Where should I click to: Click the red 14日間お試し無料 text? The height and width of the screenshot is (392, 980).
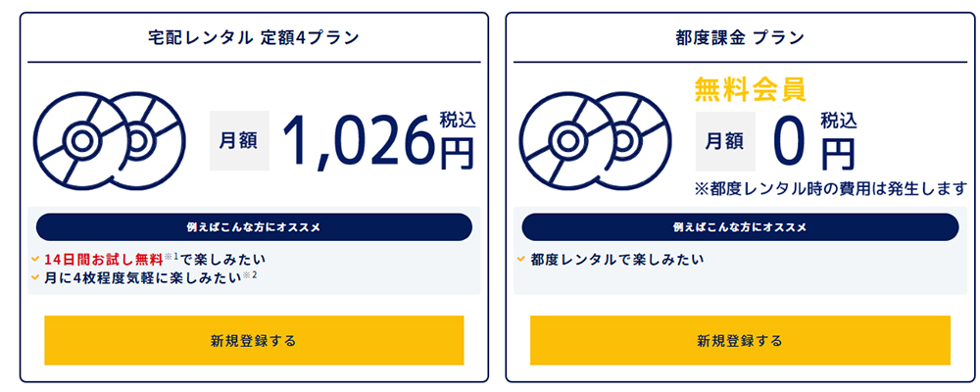click(104, 260)
